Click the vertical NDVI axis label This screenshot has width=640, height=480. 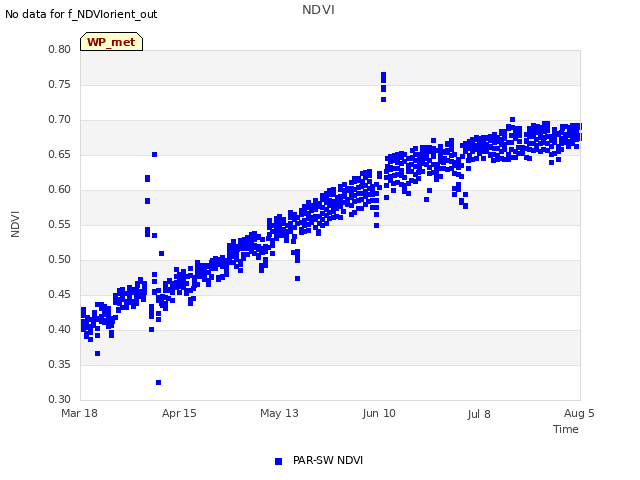point(15,224)
